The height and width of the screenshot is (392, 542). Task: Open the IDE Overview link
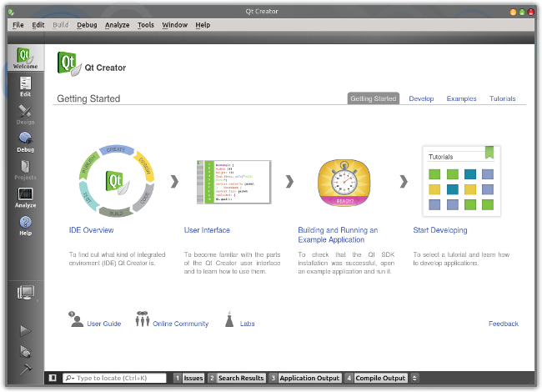[x=91, y=230]
